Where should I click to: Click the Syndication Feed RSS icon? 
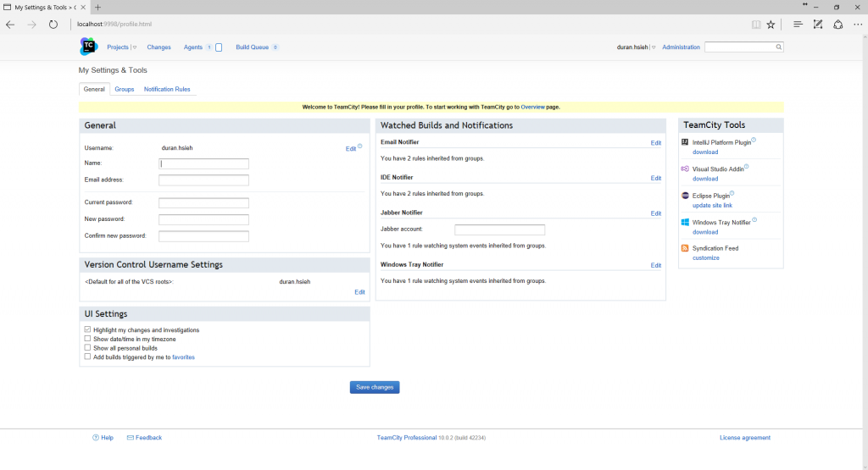[x=685, y=248]
